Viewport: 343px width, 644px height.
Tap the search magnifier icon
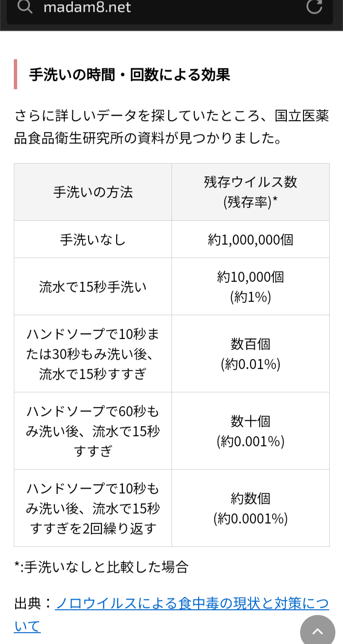tap(25, 7)
